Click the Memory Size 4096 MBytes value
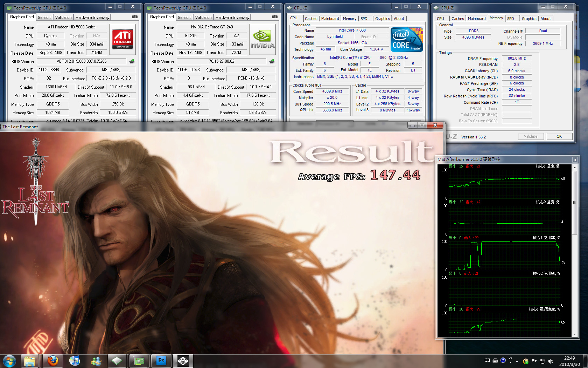 click(473, 37)
